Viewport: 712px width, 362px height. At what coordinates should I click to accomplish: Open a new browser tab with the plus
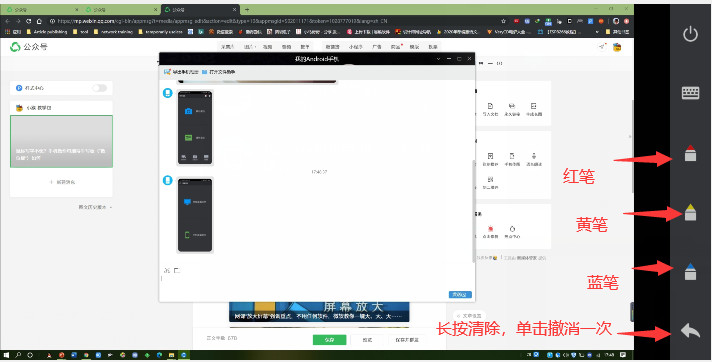coord(247,9)
